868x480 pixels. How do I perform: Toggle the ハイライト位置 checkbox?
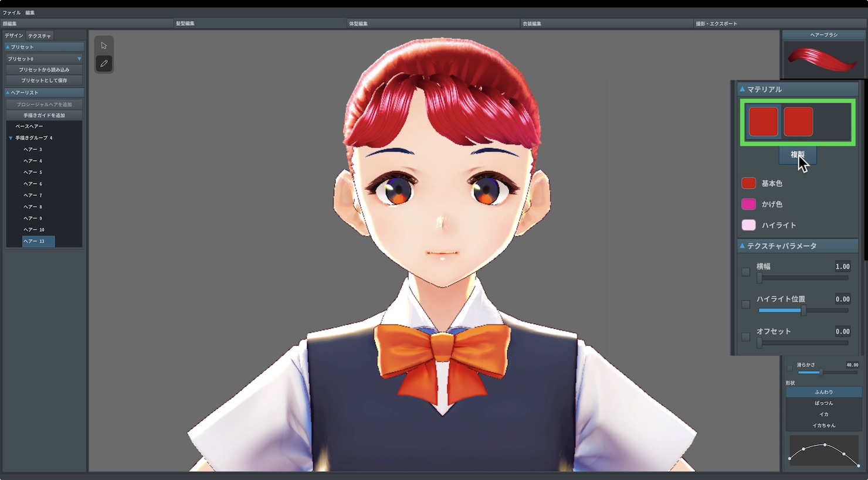point(746,304)
